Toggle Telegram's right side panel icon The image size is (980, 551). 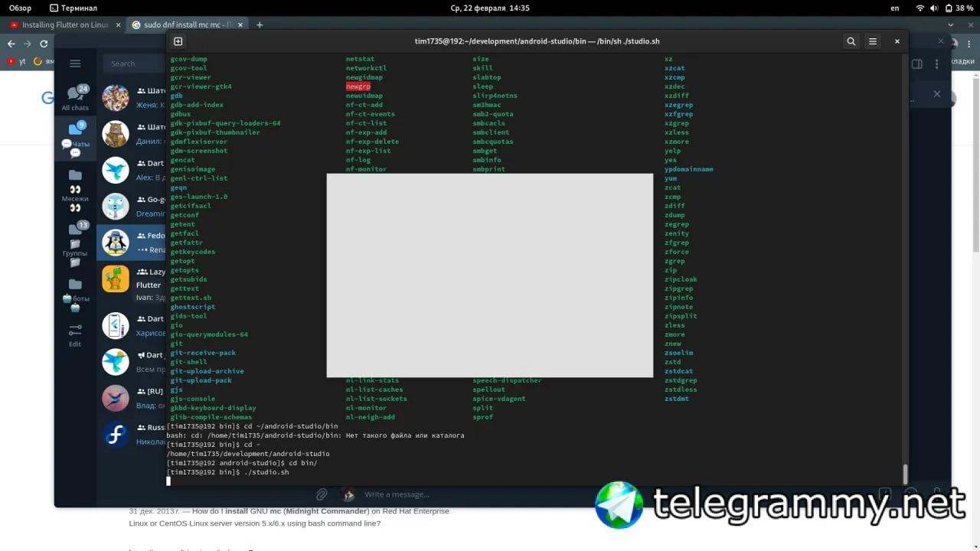(917, 64)
